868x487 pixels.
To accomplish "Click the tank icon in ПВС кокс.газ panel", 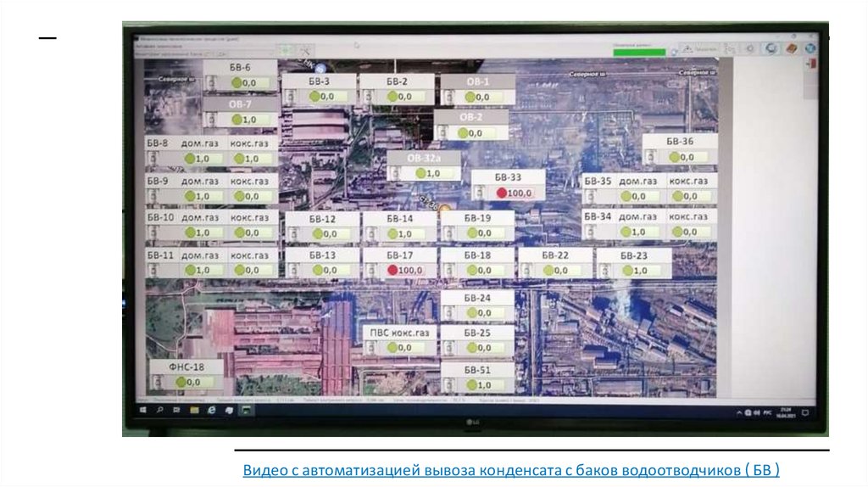I will click(x=371, y=347).
